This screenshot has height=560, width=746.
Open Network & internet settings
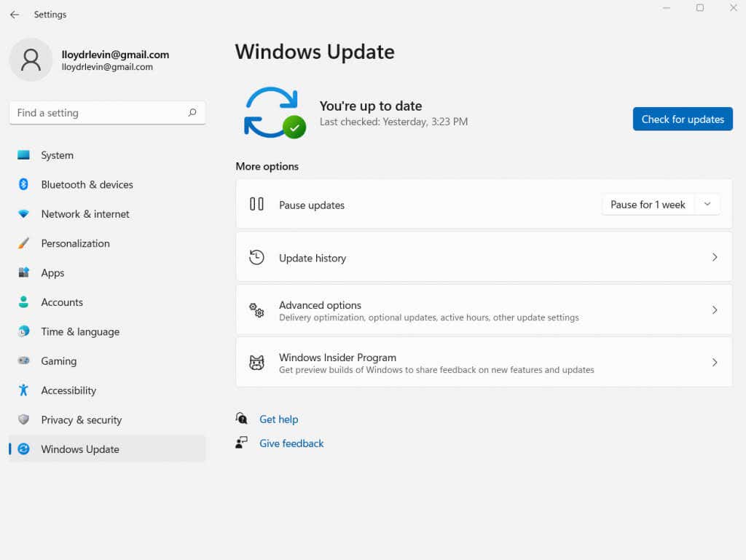click(x=107, y=214)
